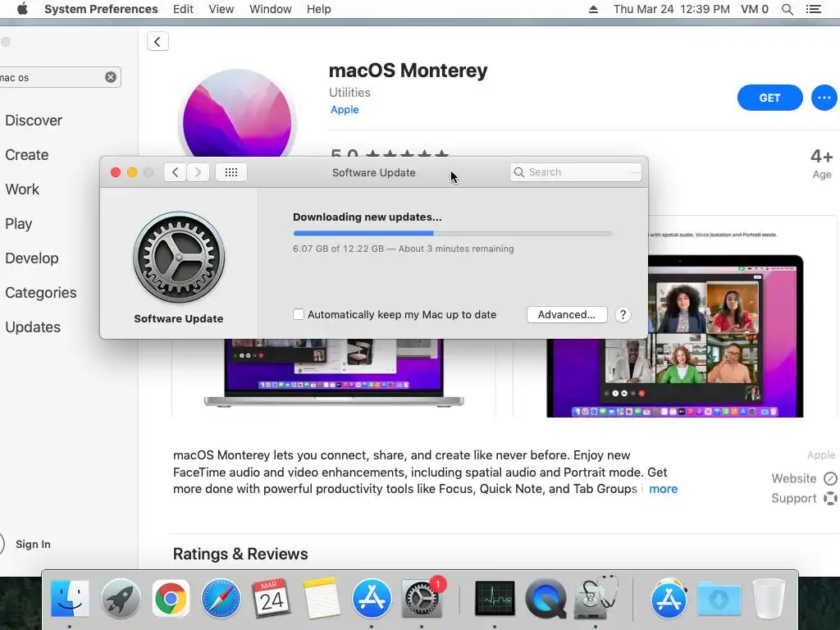Click Sign In in App Store sidebar
The image size is (840, 630).
point(33,545)
